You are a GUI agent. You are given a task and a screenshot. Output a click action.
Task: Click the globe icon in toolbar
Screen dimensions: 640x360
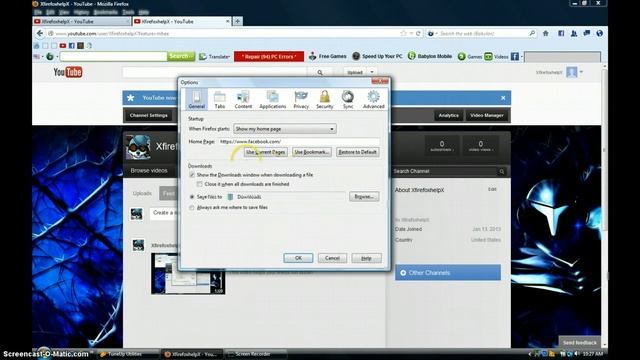click(x=599, y=33)
